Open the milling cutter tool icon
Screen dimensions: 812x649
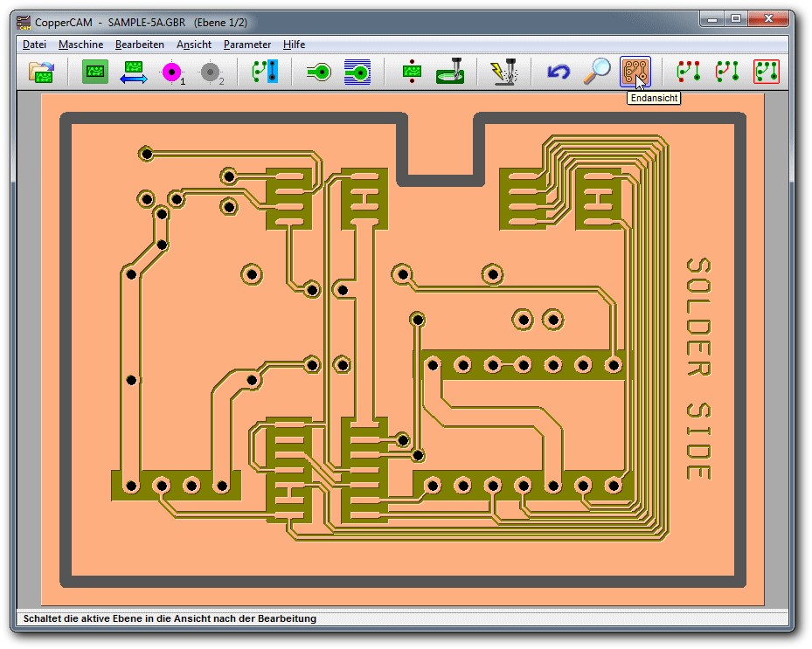pos(450,72)
